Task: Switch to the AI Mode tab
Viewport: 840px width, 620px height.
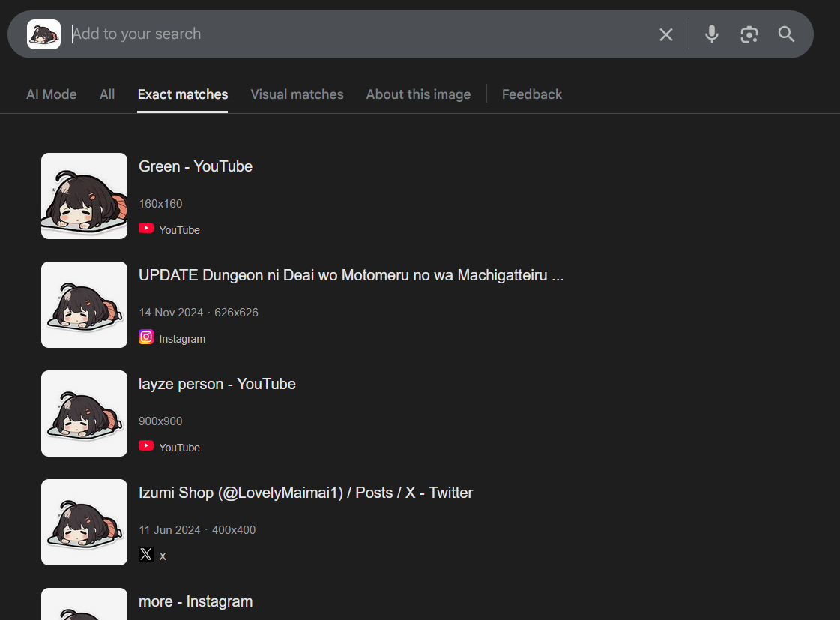Action: pos(52,94)
